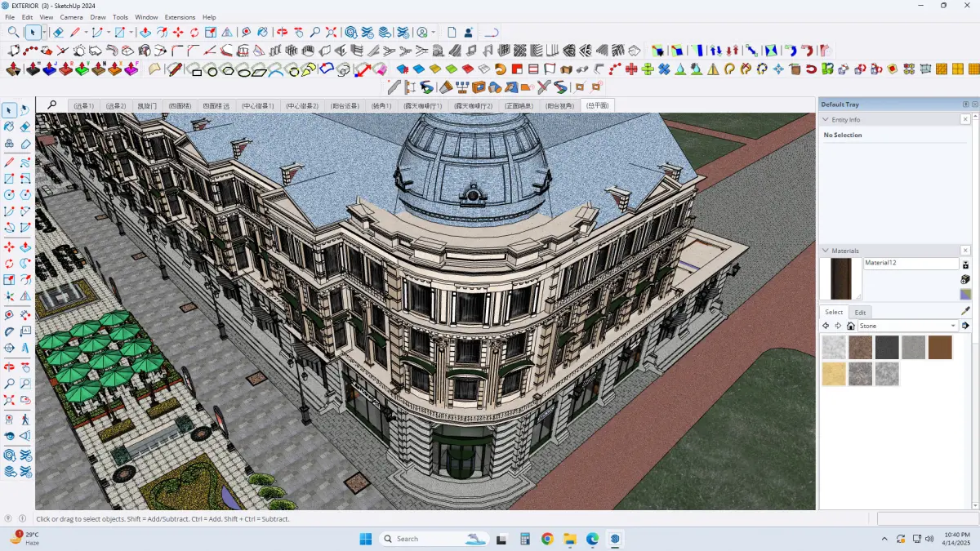The width and height of the screenshot is (980, 551).
Task: Open the Draw menu
Action: [98, 17]
